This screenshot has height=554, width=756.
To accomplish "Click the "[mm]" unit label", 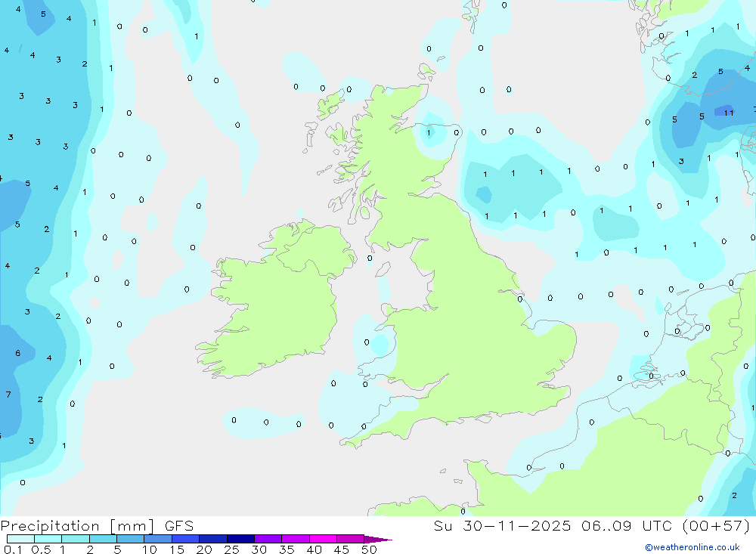I will [x=132, y=526].
